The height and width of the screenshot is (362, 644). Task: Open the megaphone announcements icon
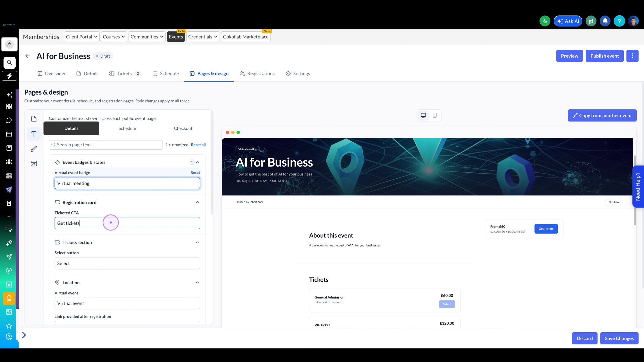tap(591, 21)
